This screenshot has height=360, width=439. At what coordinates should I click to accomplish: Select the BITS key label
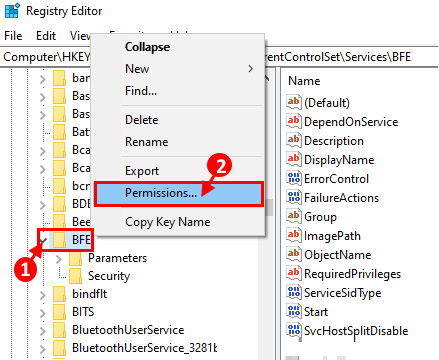(x=83, y=312)
